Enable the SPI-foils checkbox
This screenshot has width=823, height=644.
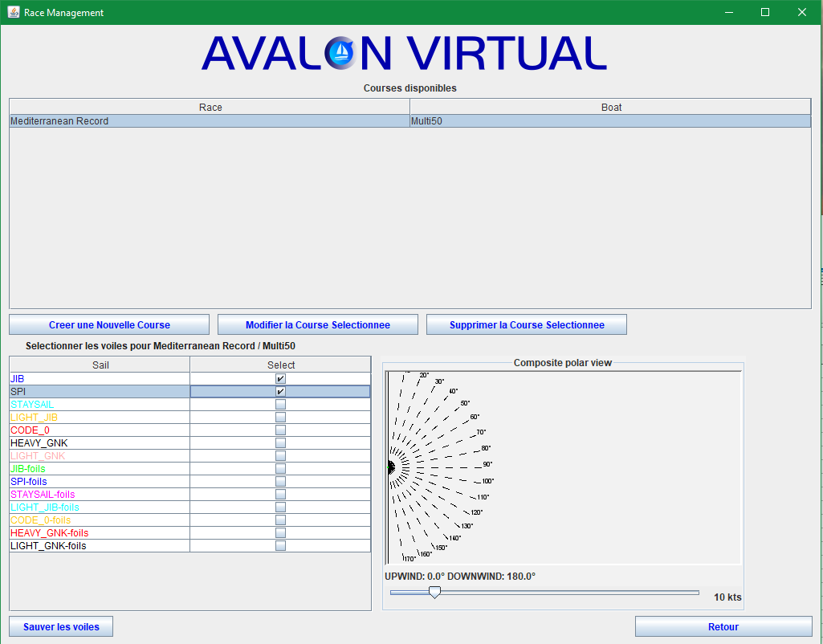280,481
